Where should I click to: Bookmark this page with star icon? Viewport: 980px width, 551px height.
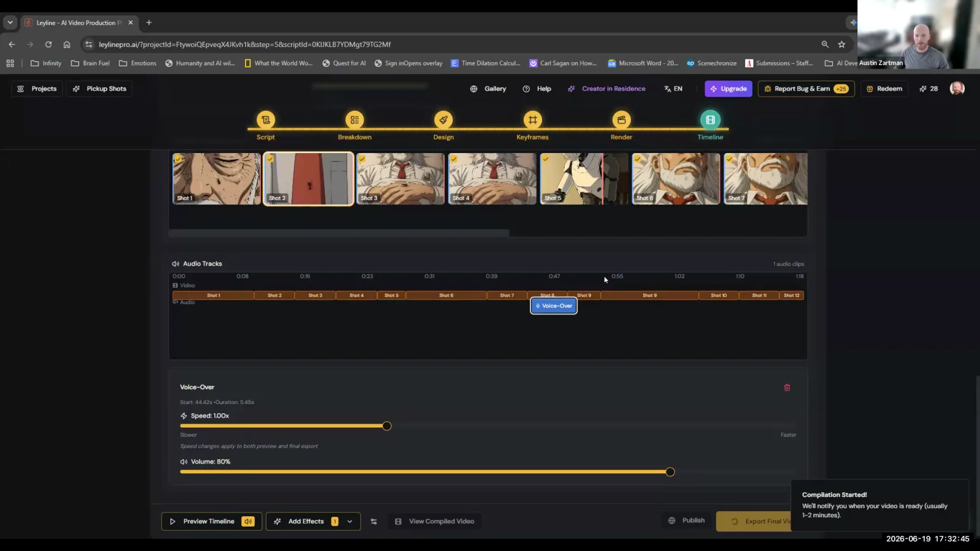(x=842, y=45)
